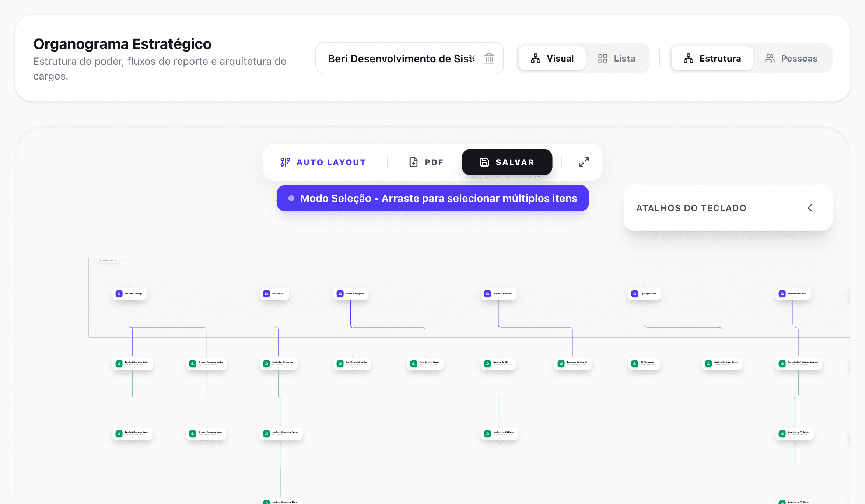Click the Controller Financeiro position icon

(x=266, y=364)
